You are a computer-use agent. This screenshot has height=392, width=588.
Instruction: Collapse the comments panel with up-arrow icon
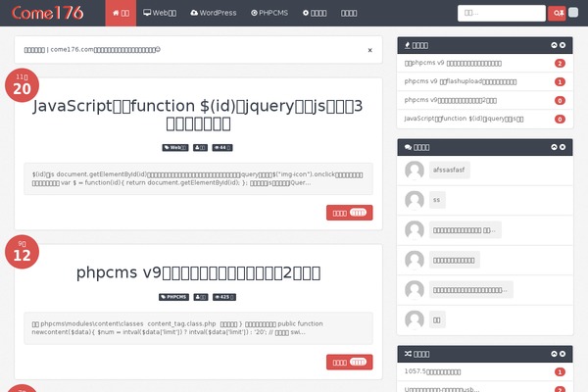554,147
